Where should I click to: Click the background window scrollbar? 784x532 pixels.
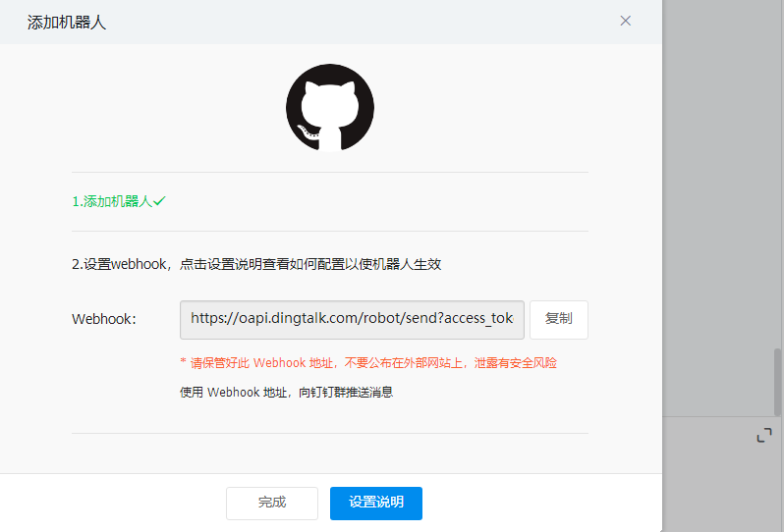(x=777, y=383)
